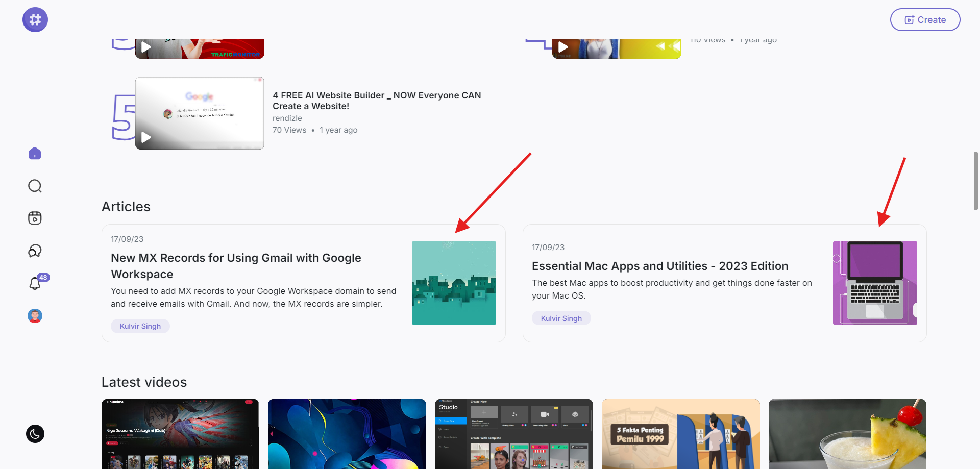Image resolution: width=980 pixels, height=469 pixels.
Task: Click the 'Articles' section heading
Action: 126,207
